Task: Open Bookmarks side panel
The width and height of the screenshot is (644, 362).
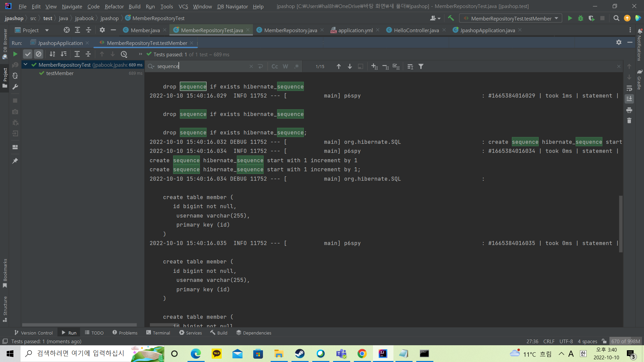Action: coord(5,273)
